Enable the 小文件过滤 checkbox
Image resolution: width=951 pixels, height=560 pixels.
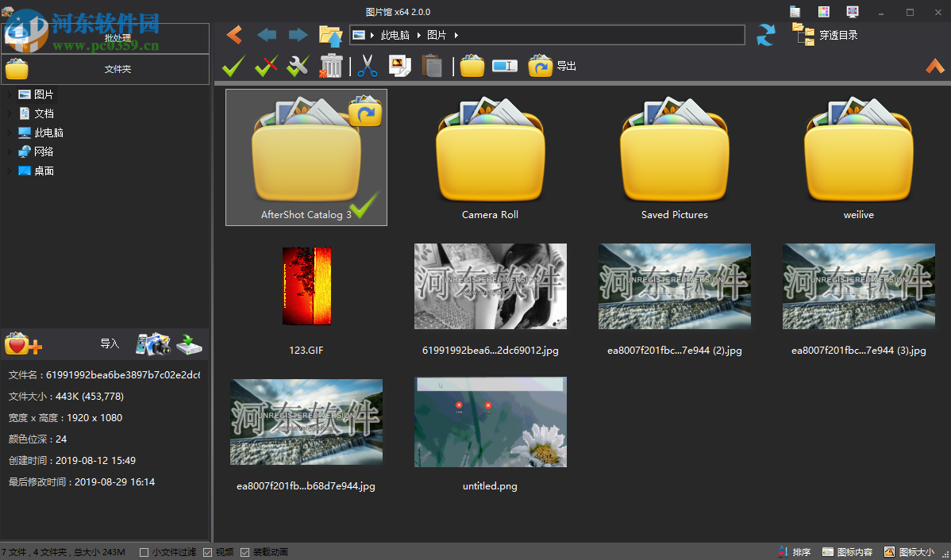click(x=144, y=552)
